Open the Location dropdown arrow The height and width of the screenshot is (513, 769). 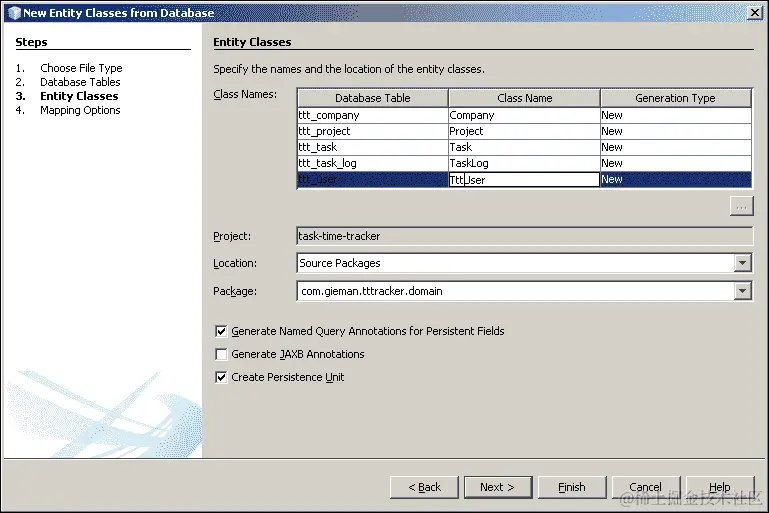(x=743, y=263)
